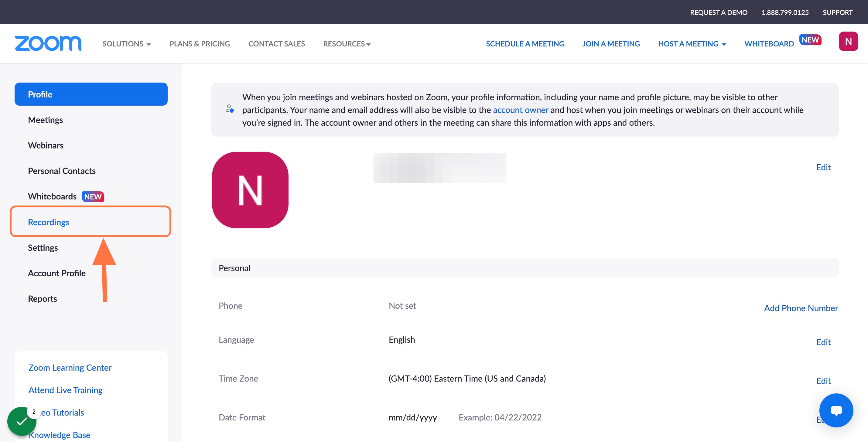868x442 pixels.
Task: Select Meetings in the sidebar
Action: click(46, 120)
